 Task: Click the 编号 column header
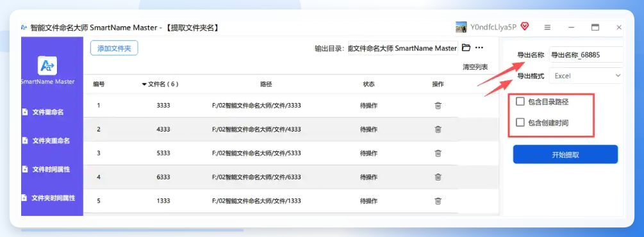tap(99, 84)
